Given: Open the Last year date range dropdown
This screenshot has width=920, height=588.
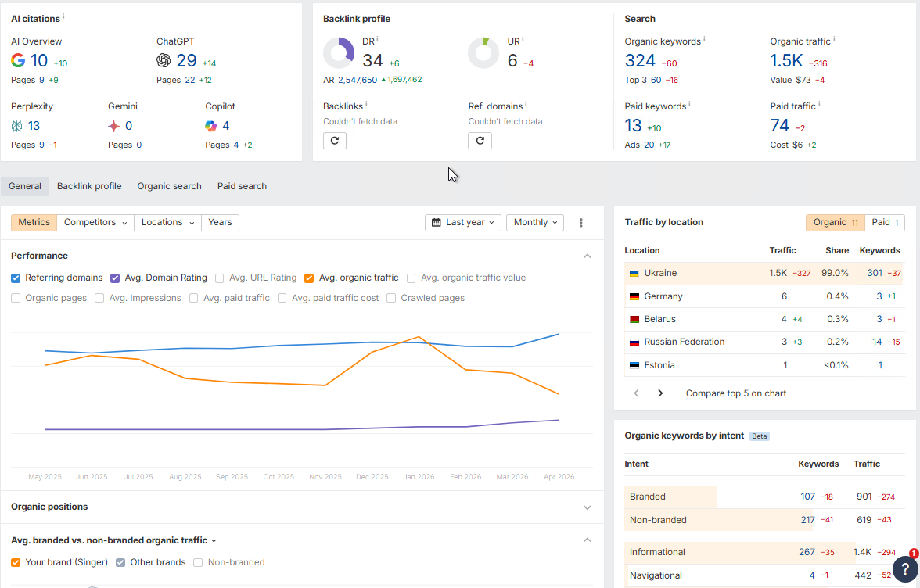Looking at the screenshot, I should (463, 223).
